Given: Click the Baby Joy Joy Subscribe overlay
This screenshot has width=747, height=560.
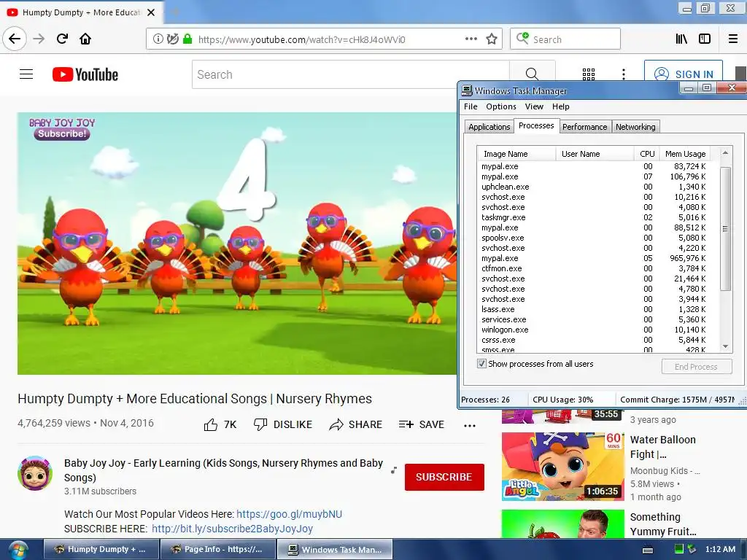Looking at the screenshot, I should point(62,128).
